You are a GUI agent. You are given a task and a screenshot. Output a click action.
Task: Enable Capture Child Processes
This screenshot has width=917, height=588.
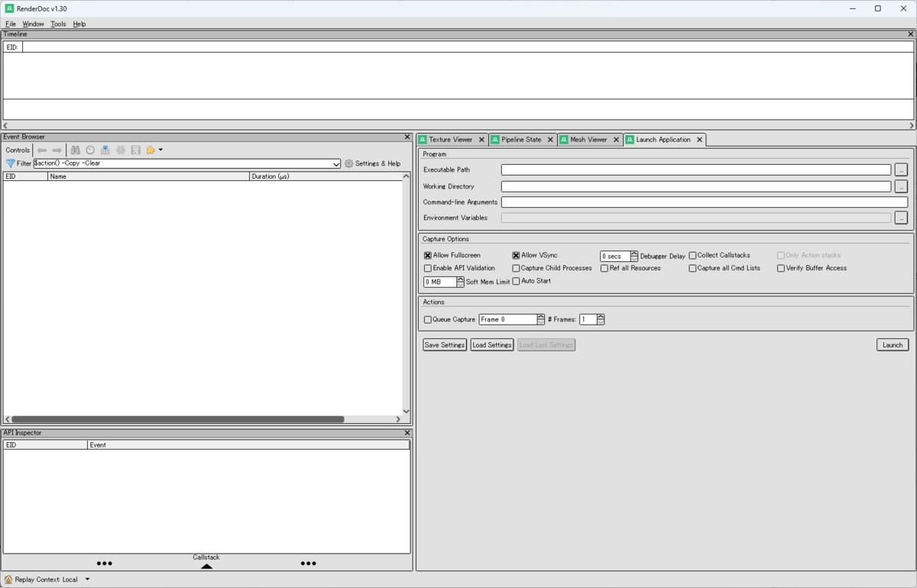(516, 269)
